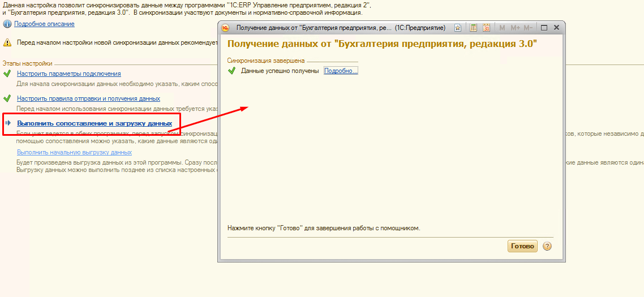
Task: Click the Нажмите кнопку "Готово" hint text
Action: pyautogui.click(x=324, y=227)
